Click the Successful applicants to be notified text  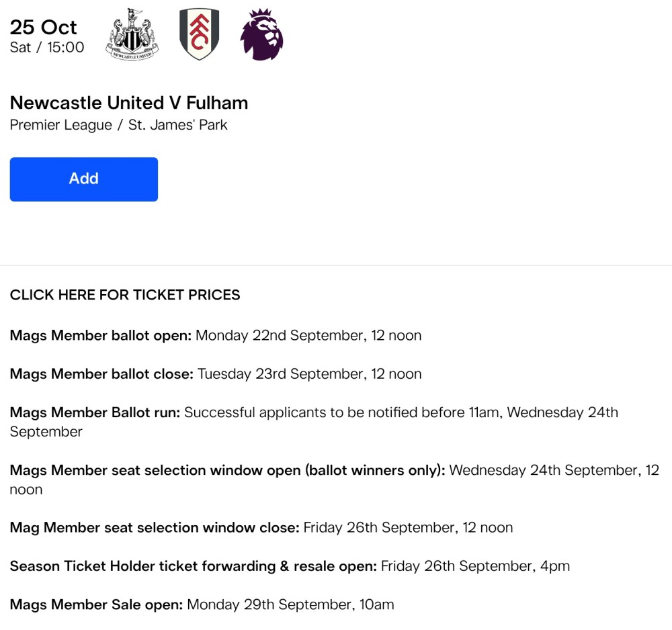(x=343, y=412)
